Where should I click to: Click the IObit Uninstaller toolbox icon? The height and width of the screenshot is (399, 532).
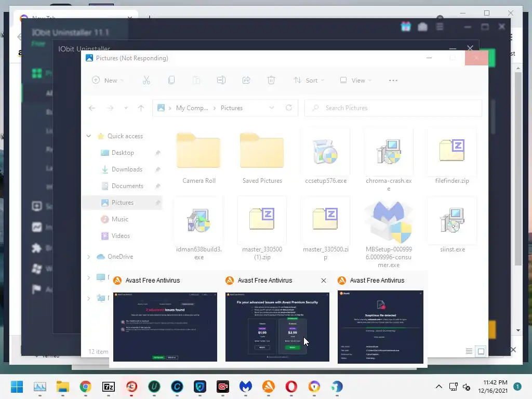point(422,26)
